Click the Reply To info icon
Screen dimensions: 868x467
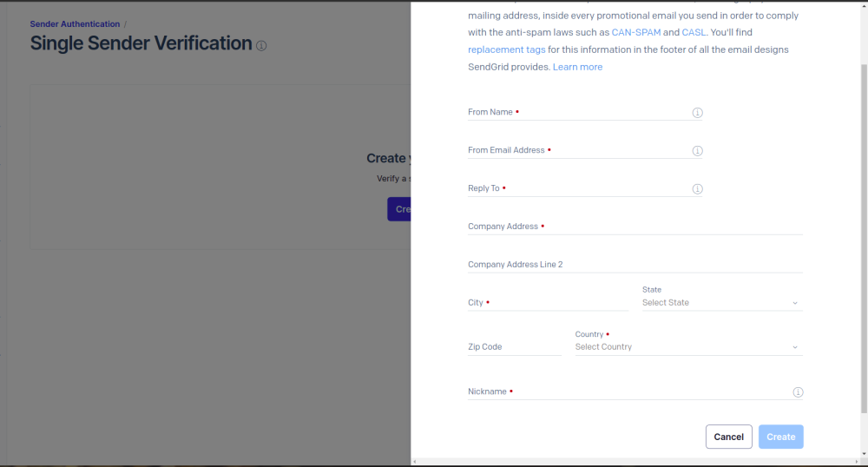(697, 189)
